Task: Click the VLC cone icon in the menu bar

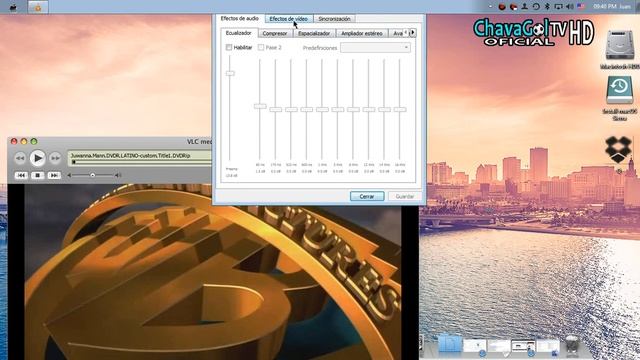Action: [x=38, y=7]
